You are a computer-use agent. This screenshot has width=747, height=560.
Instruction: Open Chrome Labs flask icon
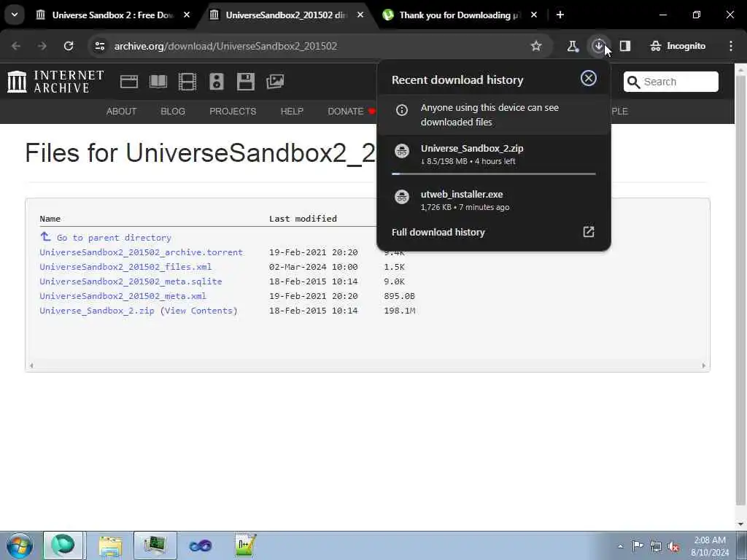[x=573, y=46]
